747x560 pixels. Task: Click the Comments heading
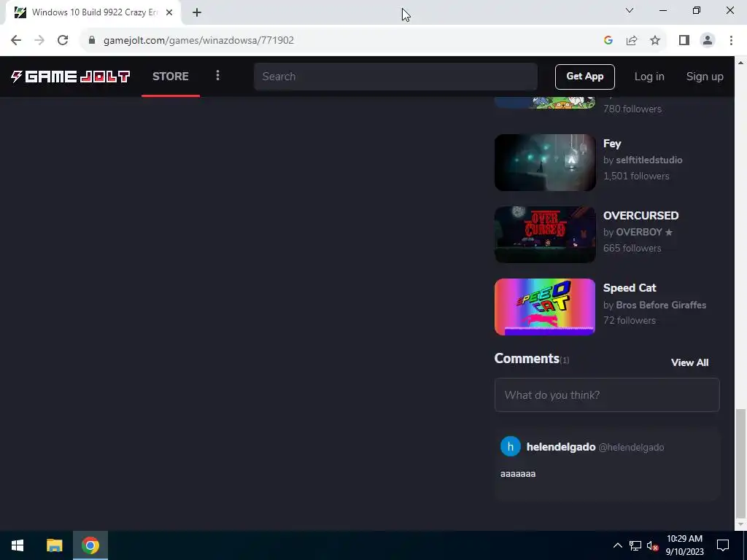tap(527, 359)
